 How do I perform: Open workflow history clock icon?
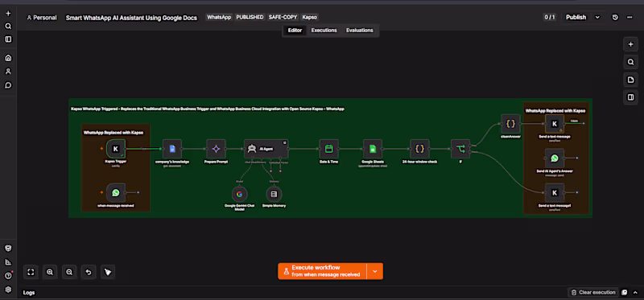tap(615, 17)
